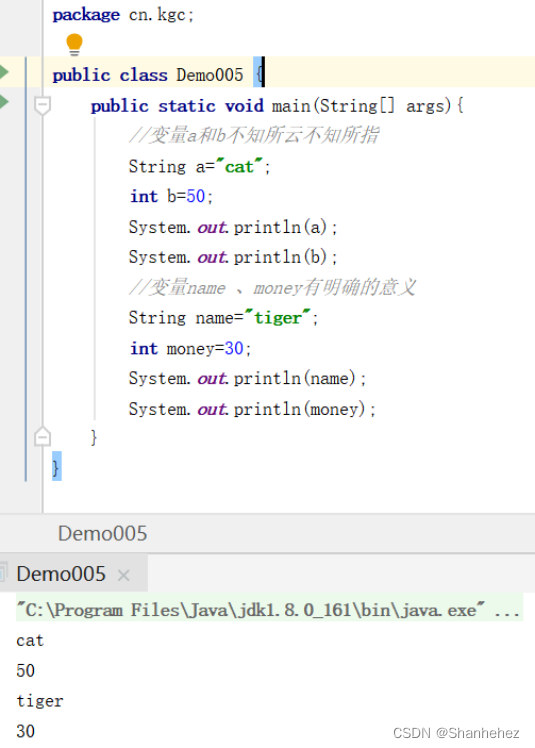This screenshot has width=535, height=748.
Task: Click comment about name and money
Action: (x=273, y=288)
